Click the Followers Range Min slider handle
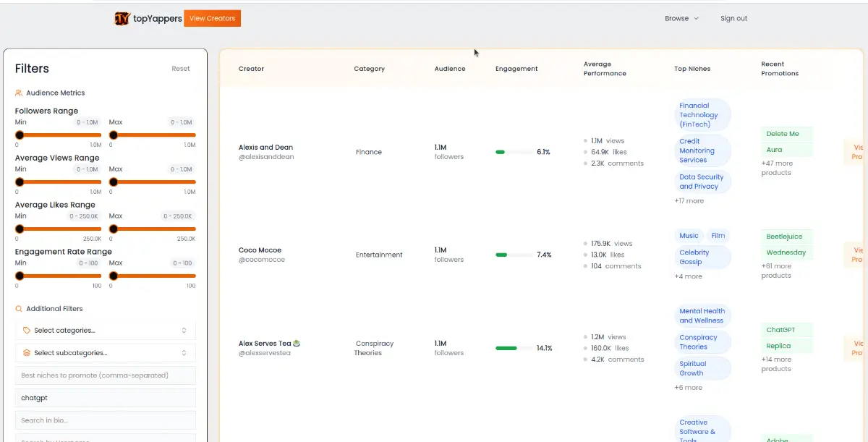 point(20,135)
